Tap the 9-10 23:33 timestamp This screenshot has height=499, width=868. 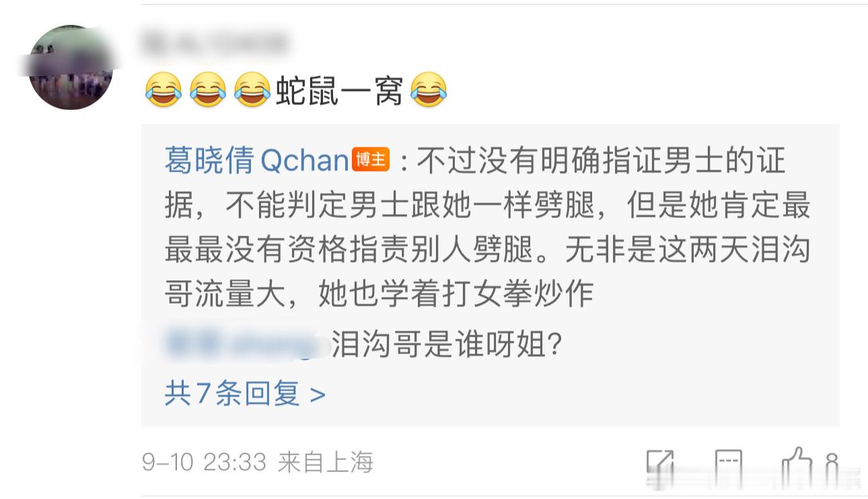coord(205,462)
